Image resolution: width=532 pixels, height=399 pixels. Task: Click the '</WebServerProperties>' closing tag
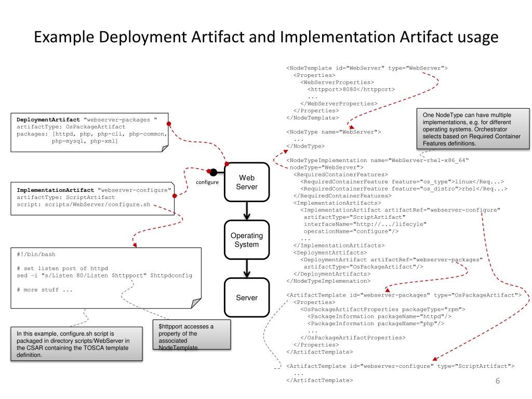pyautogui.click(x=339, y=104)
